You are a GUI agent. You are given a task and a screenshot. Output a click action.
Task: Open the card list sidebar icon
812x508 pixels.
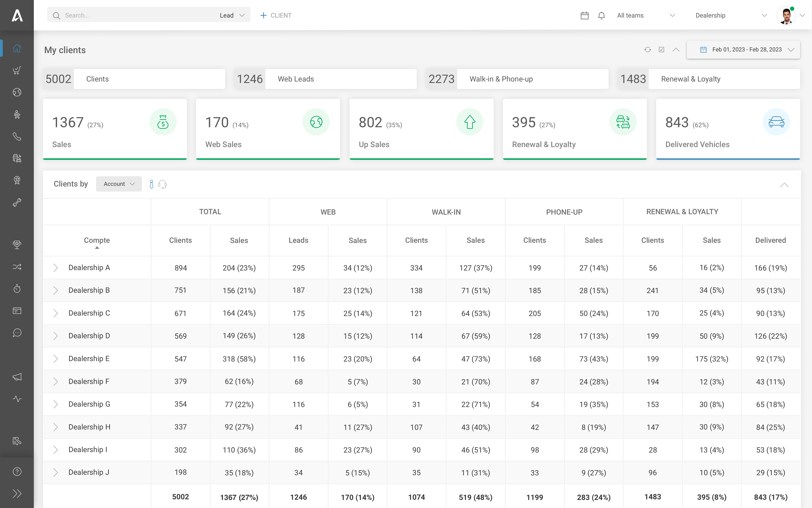[x=17, y=311]
